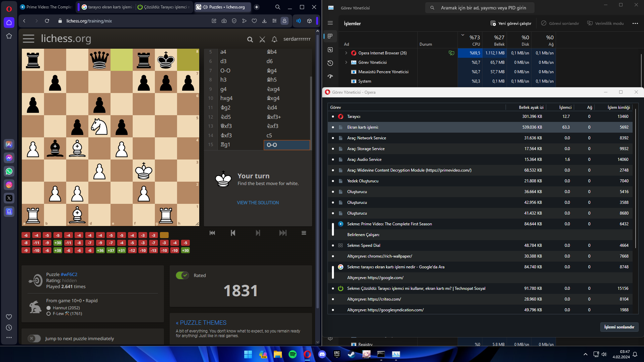Switch to the Prime Video tab

(x=46, y=7)
